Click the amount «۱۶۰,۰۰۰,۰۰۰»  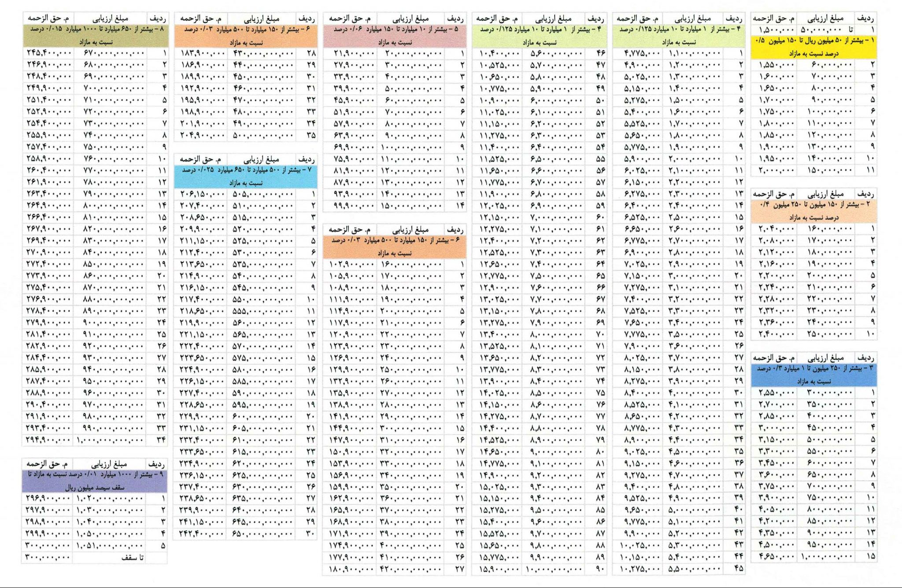point(830,229)
